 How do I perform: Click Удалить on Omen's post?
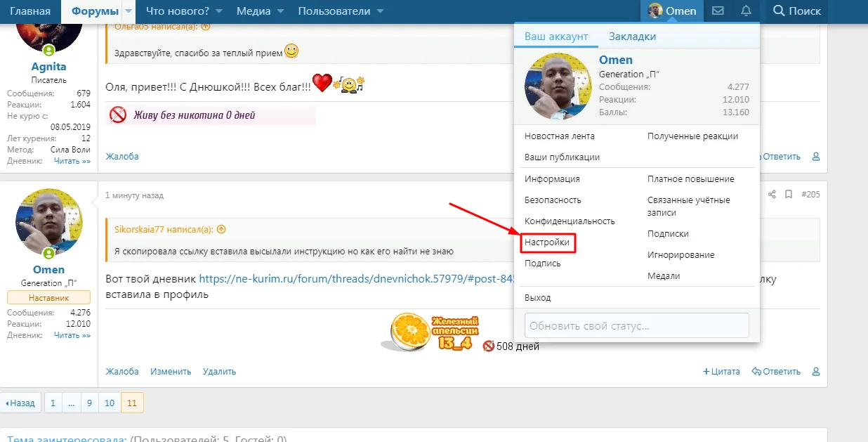click(220, 372)
